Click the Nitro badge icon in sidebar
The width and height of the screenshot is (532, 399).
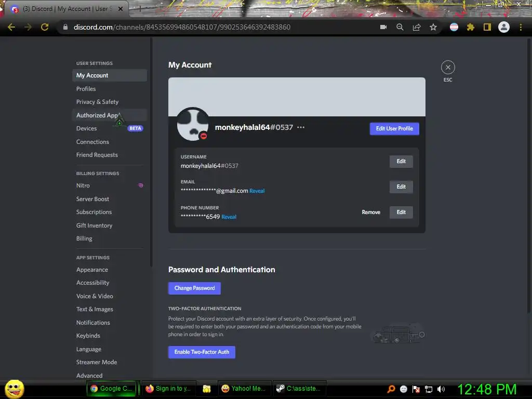pyautogui.click(x=140, y=185)
